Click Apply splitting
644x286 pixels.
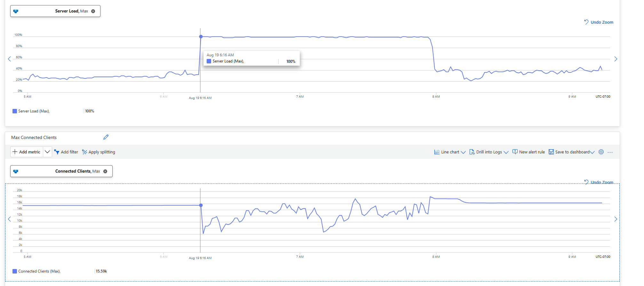(99, 152)
